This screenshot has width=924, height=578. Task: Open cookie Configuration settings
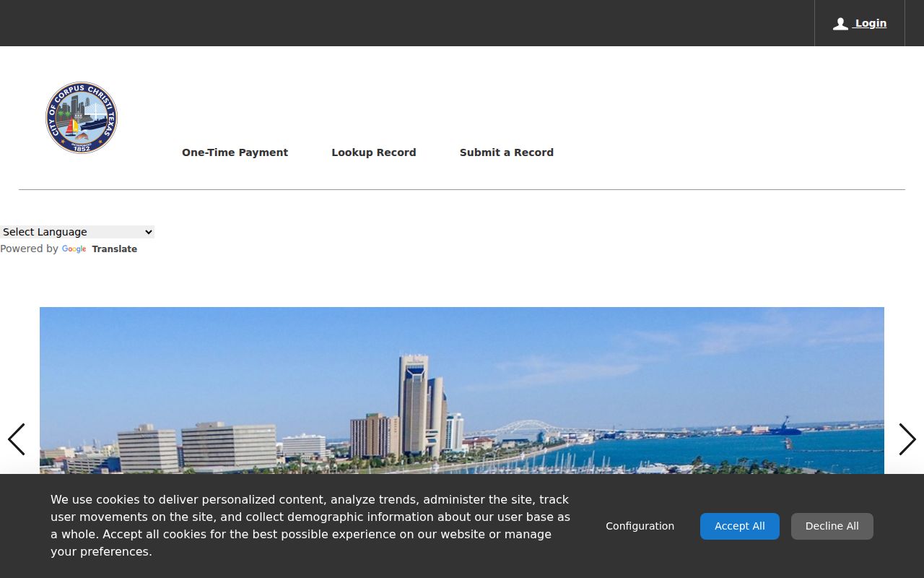click(640, 526)
